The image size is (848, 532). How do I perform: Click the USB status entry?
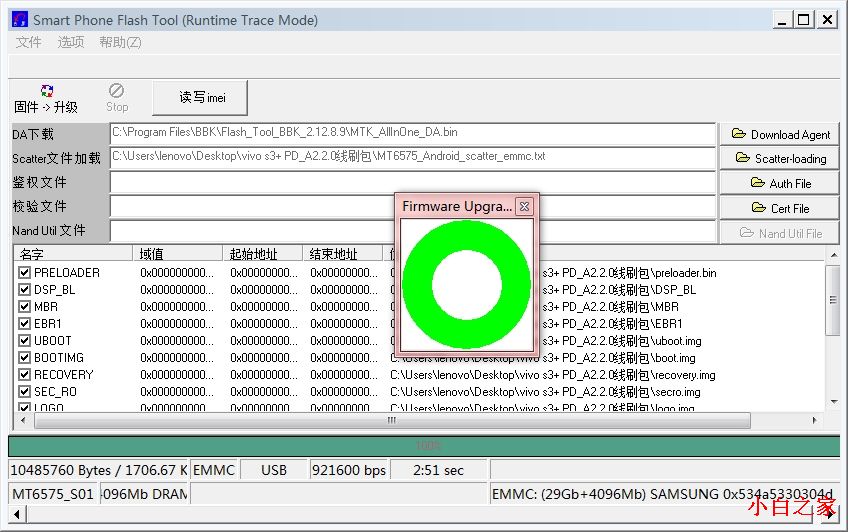coord(274,470)
